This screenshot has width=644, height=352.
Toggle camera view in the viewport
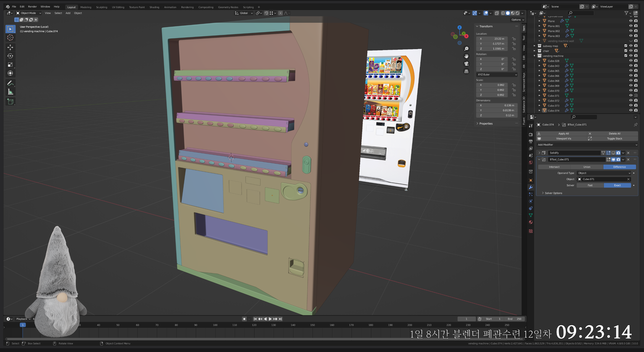click(x=466, y=64)
